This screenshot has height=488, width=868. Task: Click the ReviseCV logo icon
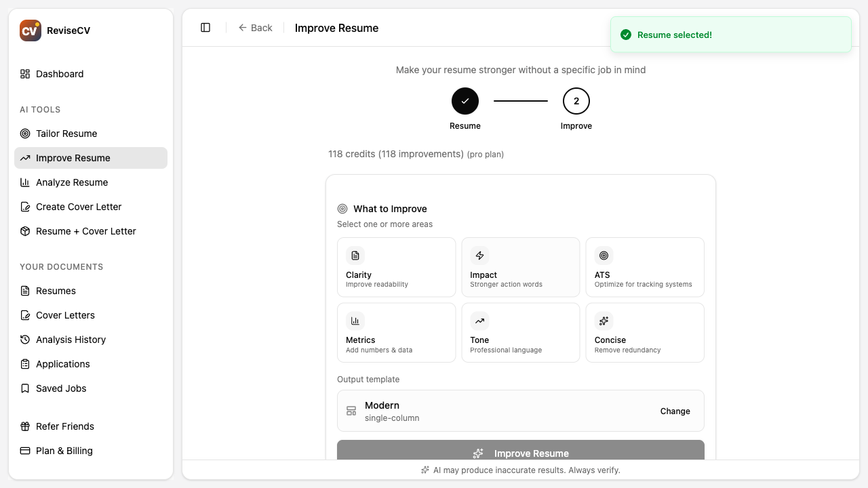click(30, 30)
